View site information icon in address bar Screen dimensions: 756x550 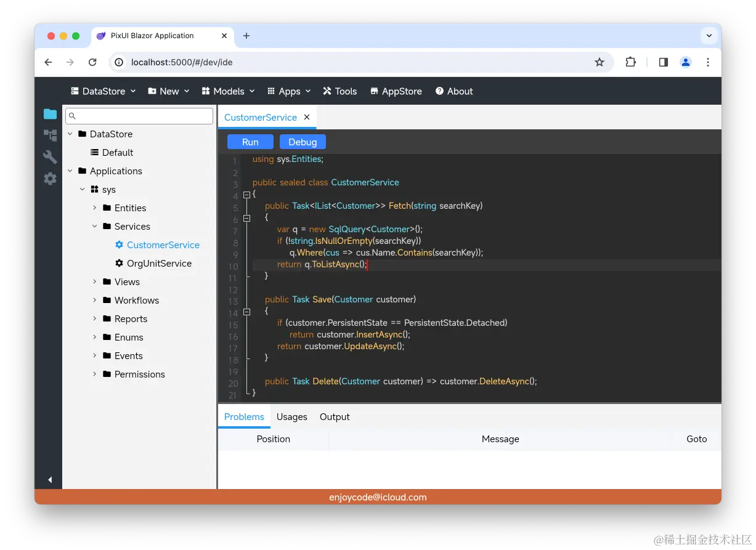coord(120,62)
